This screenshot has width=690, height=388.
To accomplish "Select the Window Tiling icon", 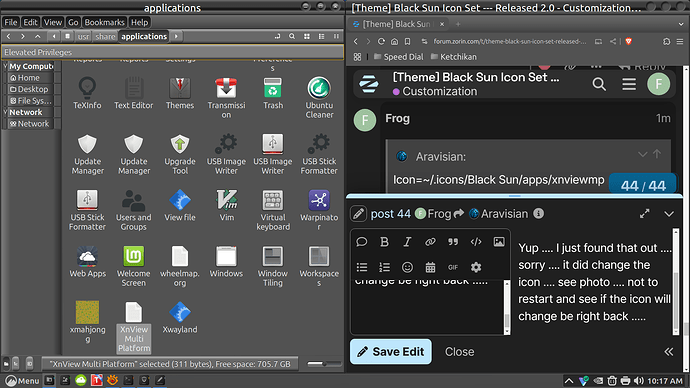I will 273,256.
